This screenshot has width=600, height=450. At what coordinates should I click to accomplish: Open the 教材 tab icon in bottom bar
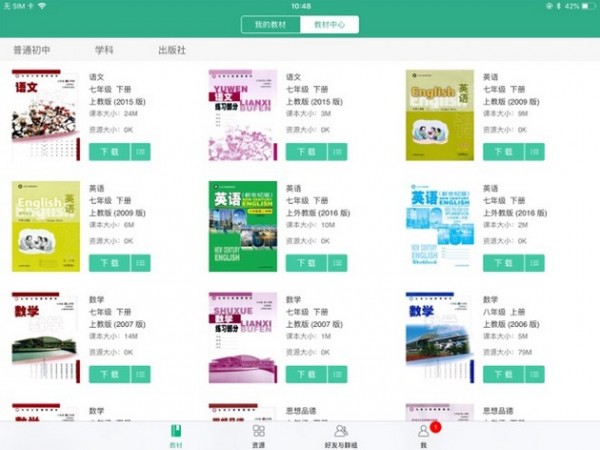176,432
